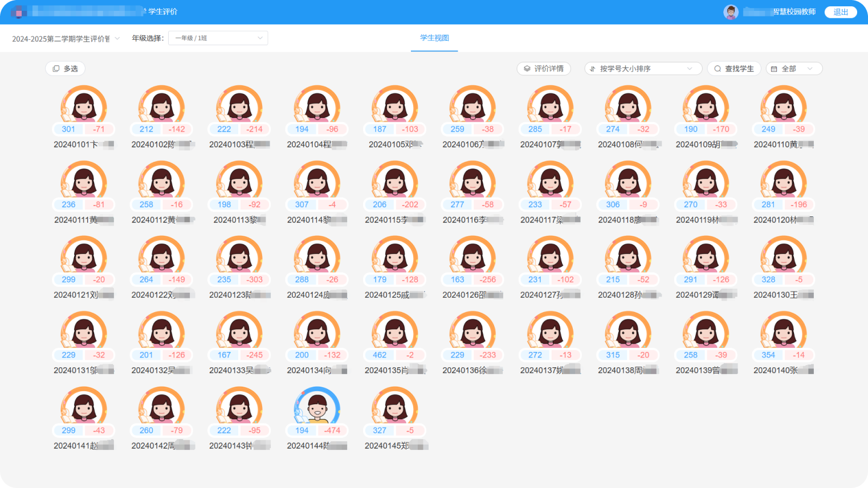This screenshot has width=868, height=488.
Task: Click positive score 462 of student 20240135
Action: [380, 355]
